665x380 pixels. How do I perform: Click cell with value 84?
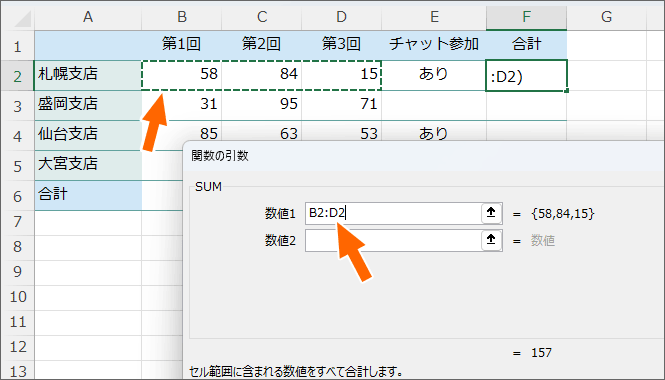click(262, 75)
